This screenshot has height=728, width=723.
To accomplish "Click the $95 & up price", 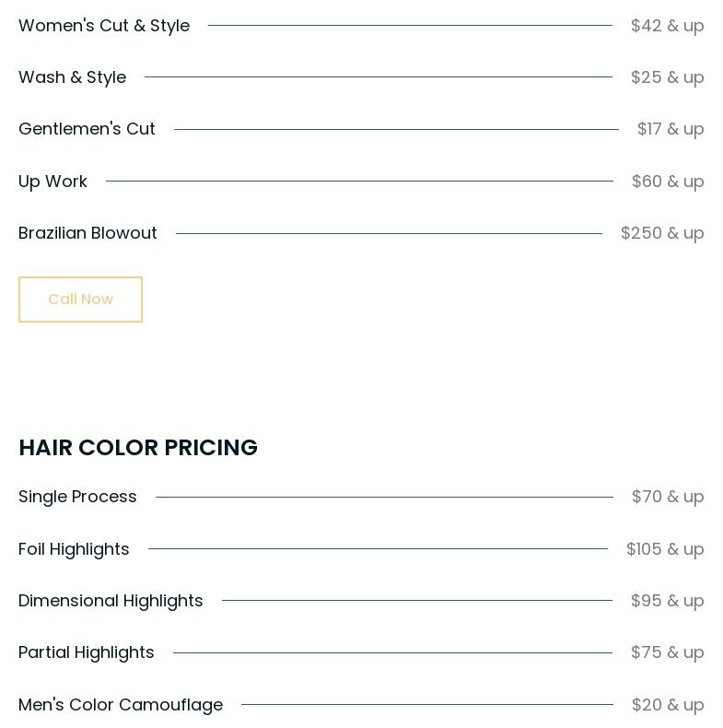I will tap(667, 601).
